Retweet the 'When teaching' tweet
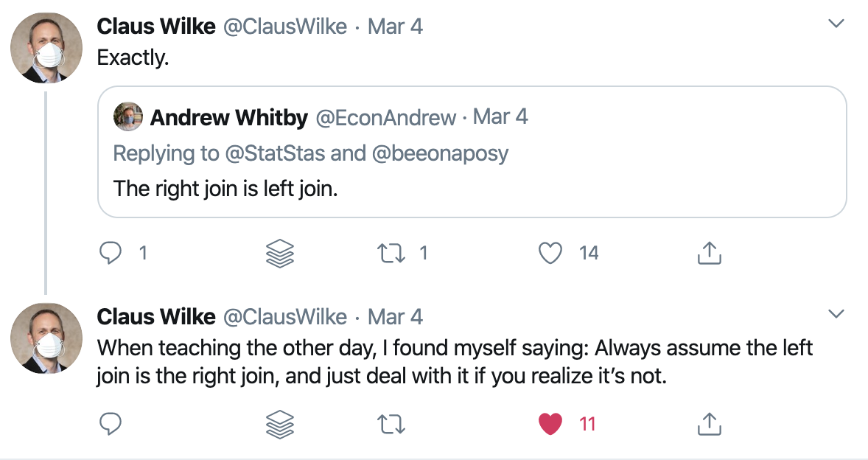 [391, 425]
